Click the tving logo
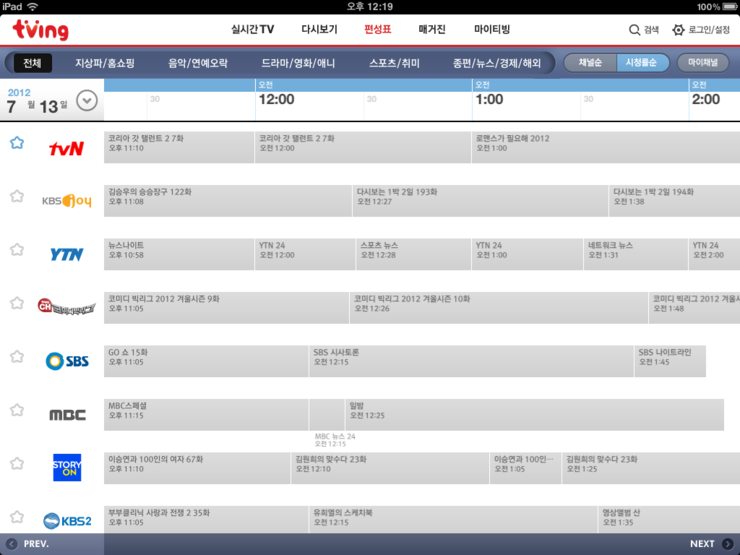The image size is (740, 555). pos(41,30)
